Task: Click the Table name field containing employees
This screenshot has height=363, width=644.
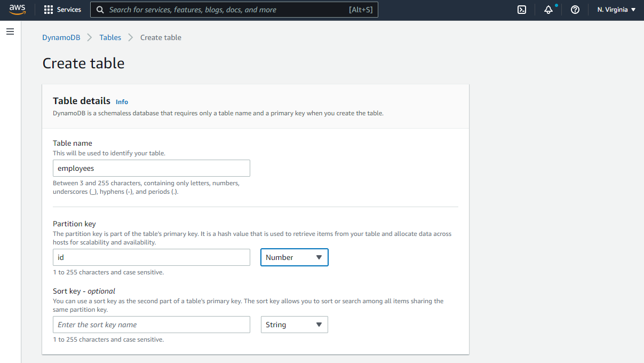Action: tap(152, 168)
